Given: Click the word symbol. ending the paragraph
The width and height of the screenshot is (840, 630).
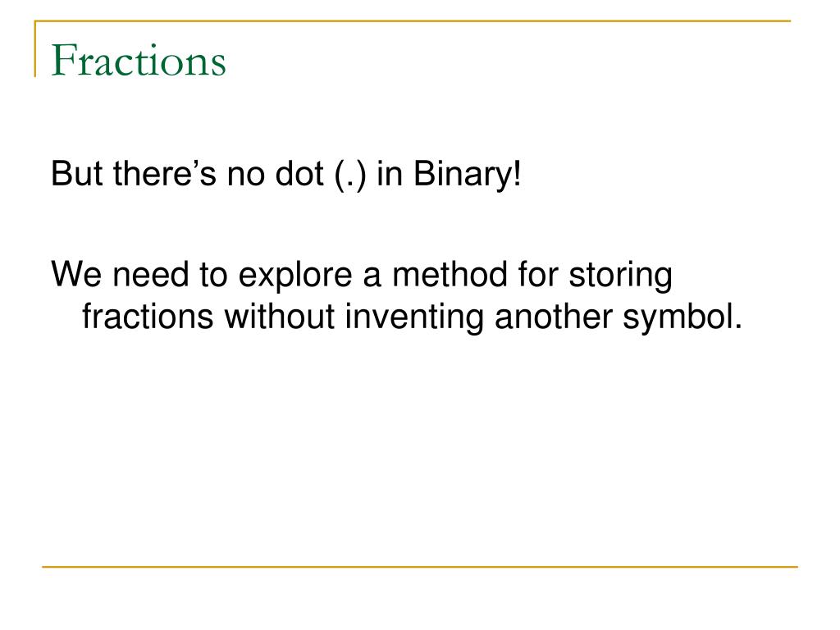Looking at the screenshot, I should pyautogui.click(x=682, y=319).
